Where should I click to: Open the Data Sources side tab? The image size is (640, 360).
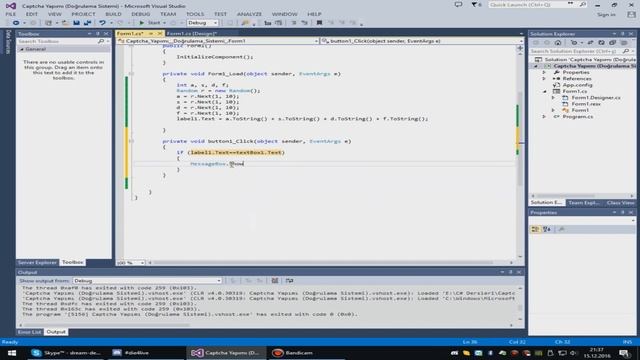pyautogui.click(x=8, y=42)
